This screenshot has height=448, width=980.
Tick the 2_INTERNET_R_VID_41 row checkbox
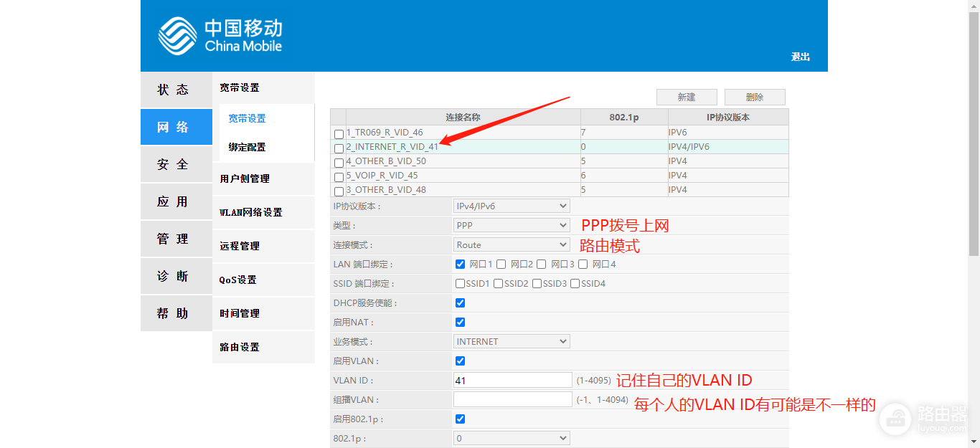click(x=339, y=148)
